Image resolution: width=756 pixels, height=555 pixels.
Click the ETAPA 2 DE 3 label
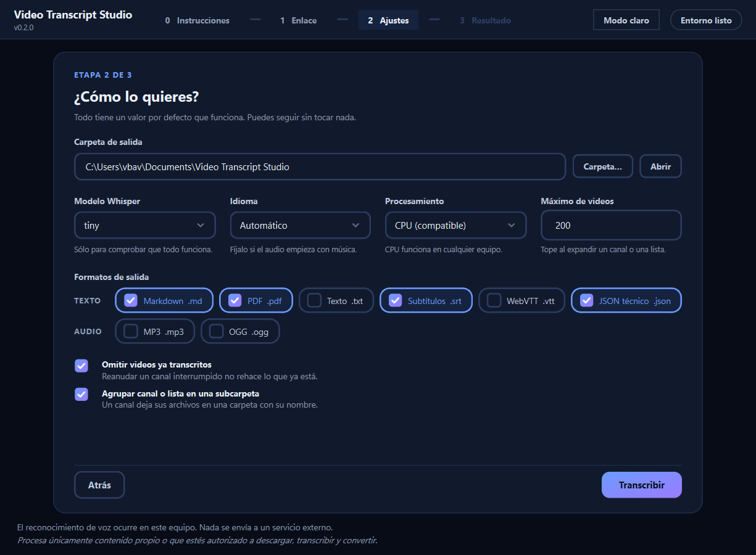point(103,75)
